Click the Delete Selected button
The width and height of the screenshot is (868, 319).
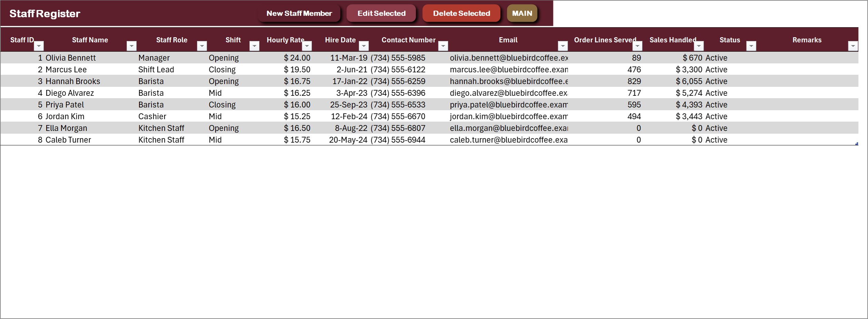point(461,13)
